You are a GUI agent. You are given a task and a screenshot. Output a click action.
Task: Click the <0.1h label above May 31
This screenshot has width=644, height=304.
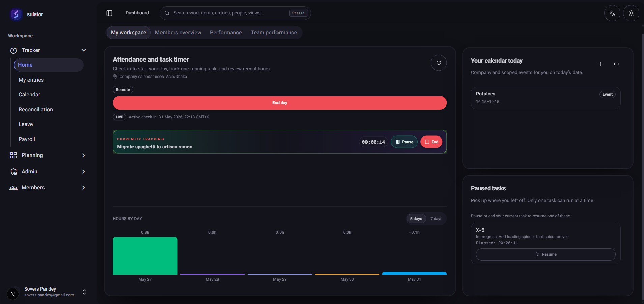(x=414, y=232)
